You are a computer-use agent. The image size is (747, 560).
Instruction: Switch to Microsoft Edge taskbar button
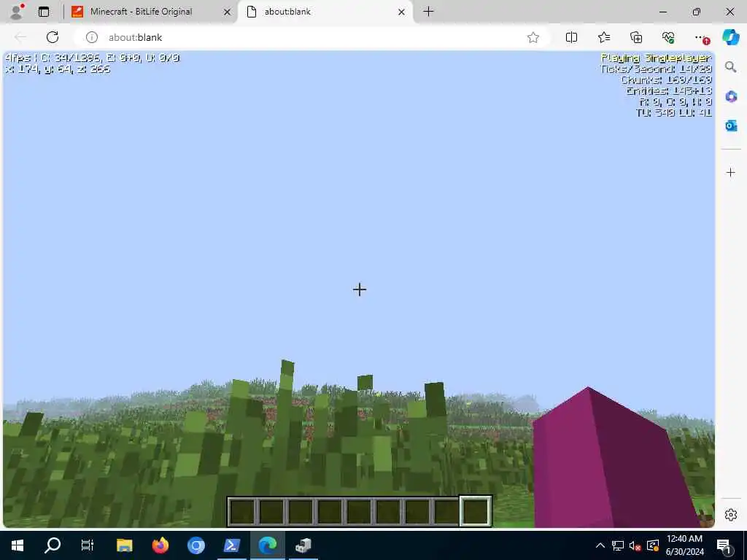[267, 545]
